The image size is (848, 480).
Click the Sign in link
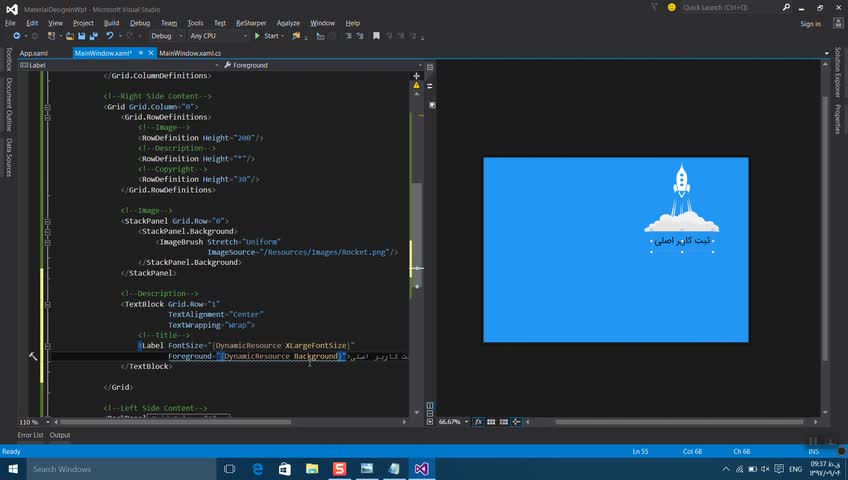(810, 24)
